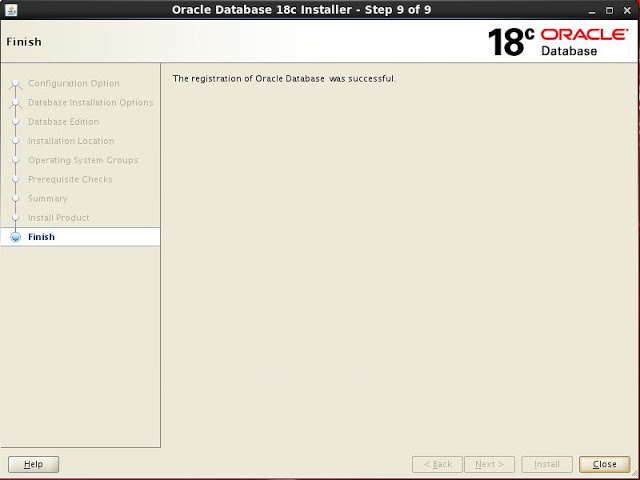Click the Close button at bottom right
This screenshot has width=640, height=480.
pos(604,464)
